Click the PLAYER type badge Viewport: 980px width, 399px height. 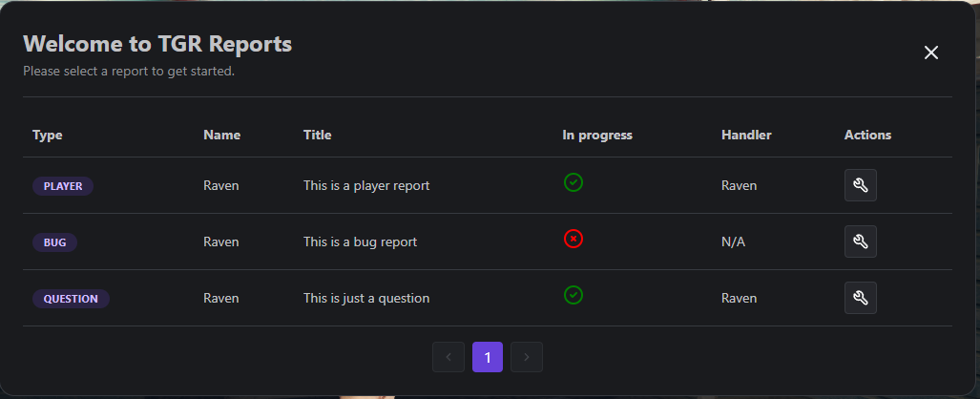click(x=63, y=186)
